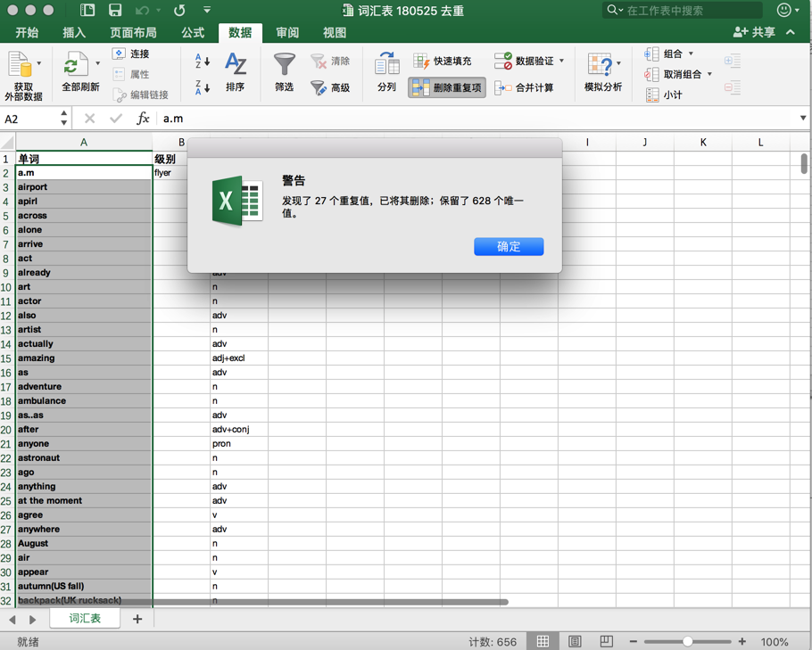Image resolution: width=812 pixels, height=650 pixels.
Task: Sort ascending with the A-Z icon
Action: point(203,61)
